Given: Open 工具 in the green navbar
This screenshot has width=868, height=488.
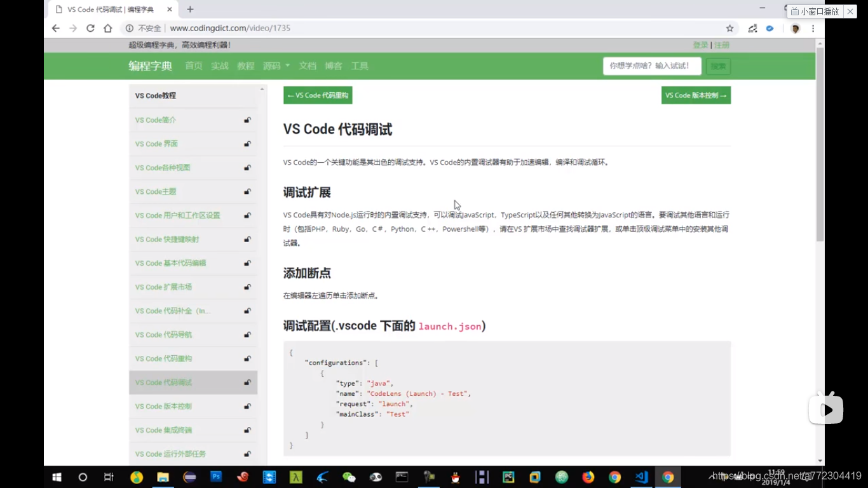Looking at the screenshot, I should tap(360, 66).
